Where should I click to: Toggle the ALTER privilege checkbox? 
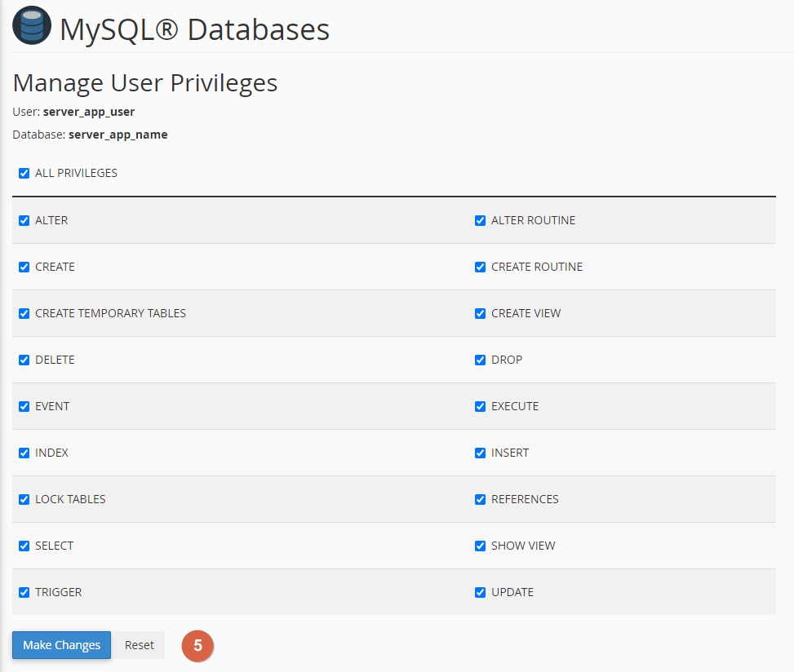24,220
